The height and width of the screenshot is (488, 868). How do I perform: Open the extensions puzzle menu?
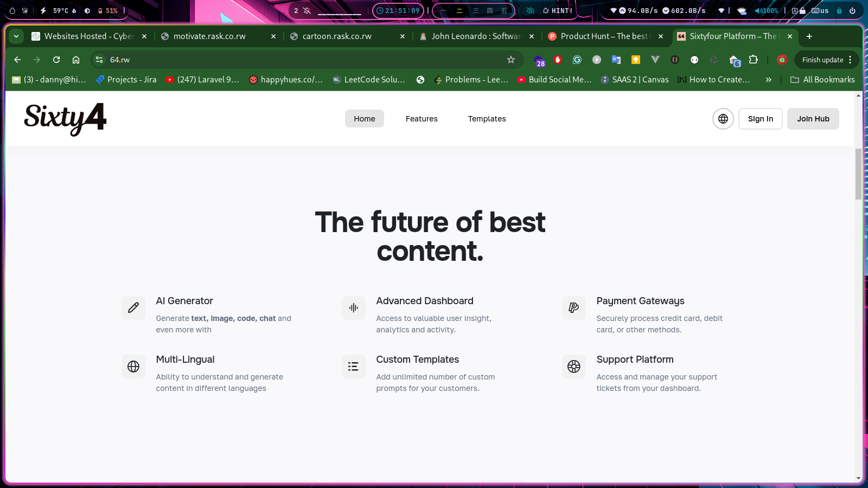click(x=754, y=60)
